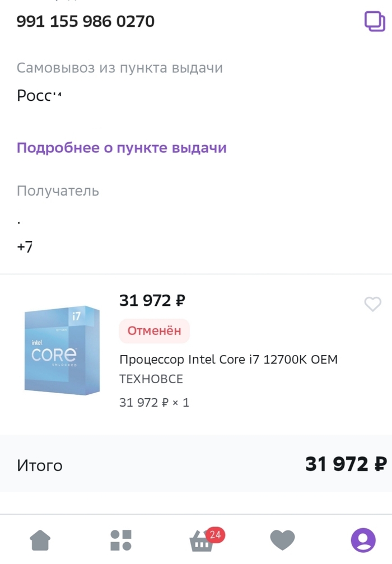Open 'Подробнее о пункте выдачи' link
The image size is (392, 564).
pyautogui.click(x=122, y=148)
